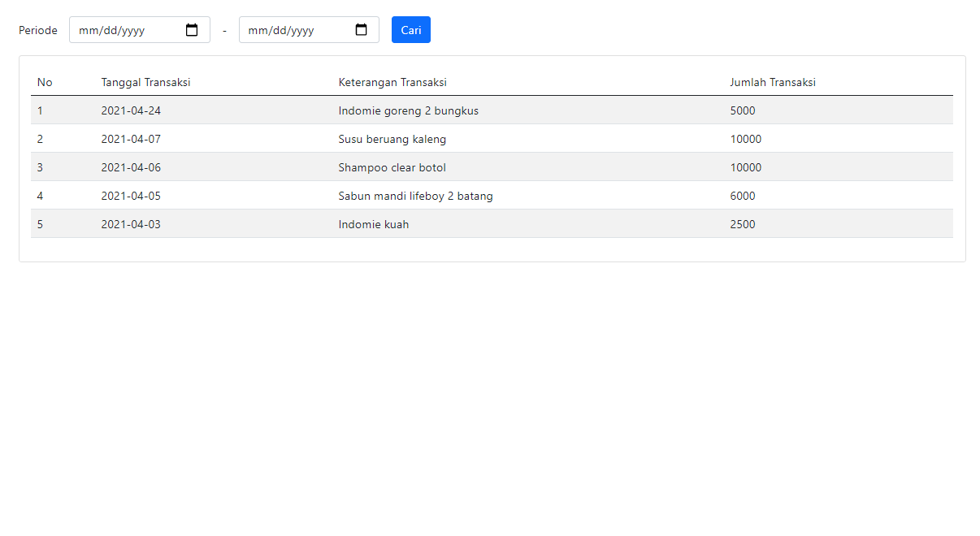
Task: Focus the end date input field
Action: 309,30
